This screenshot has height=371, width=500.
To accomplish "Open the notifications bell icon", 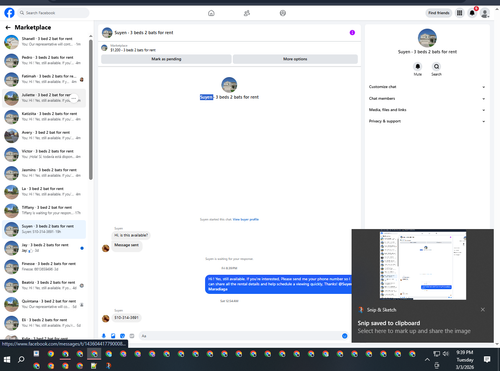I will click(x=472, y=13).
